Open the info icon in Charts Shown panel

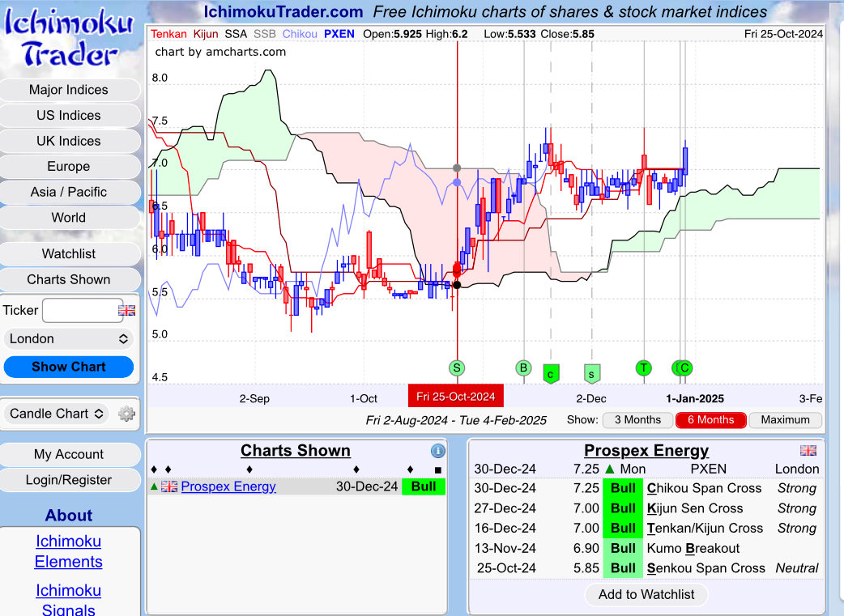click(x=437, y=451)
